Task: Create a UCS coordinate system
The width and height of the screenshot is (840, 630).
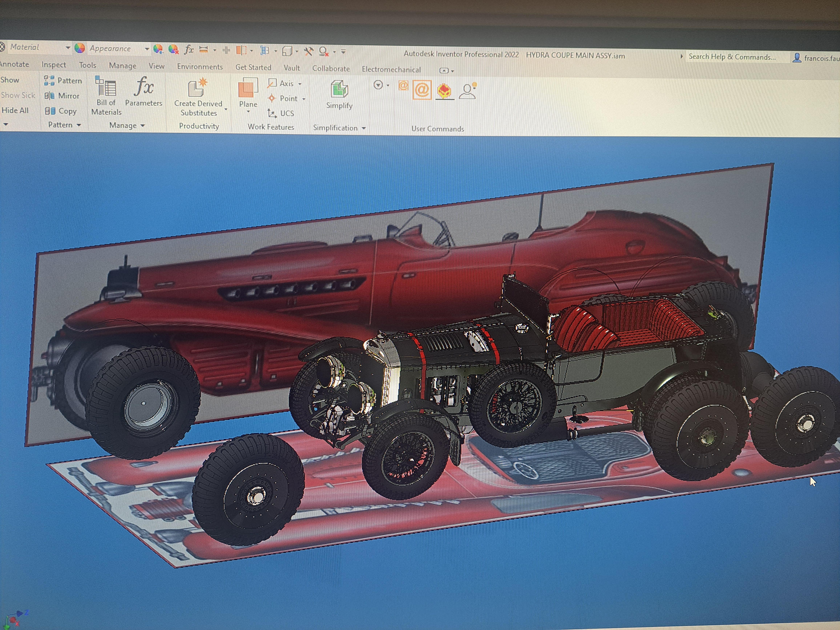Action: [281, 113]
